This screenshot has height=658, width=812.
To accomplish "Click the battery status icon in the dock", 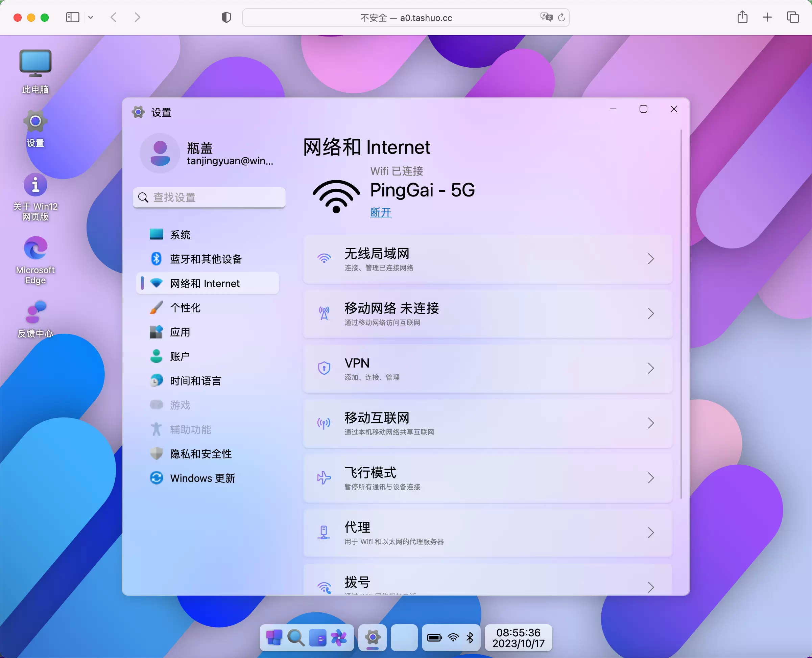I will point(435,638).
